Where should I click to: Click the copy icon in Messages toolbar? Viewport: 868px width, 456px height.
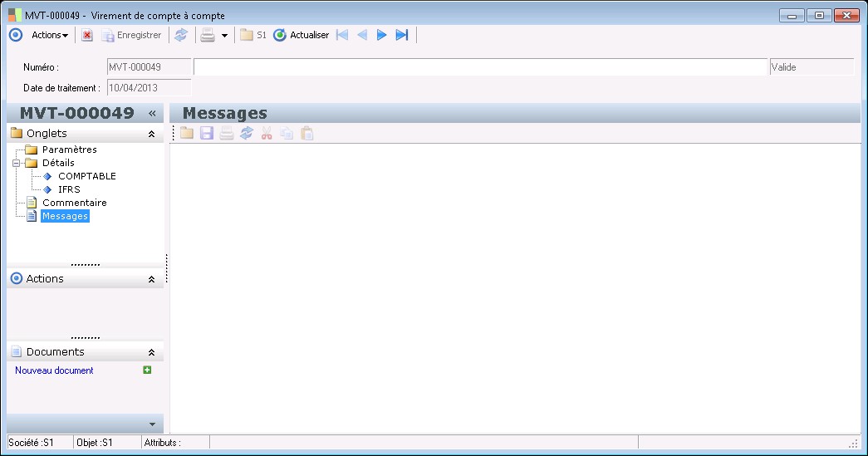coord(287,133)
